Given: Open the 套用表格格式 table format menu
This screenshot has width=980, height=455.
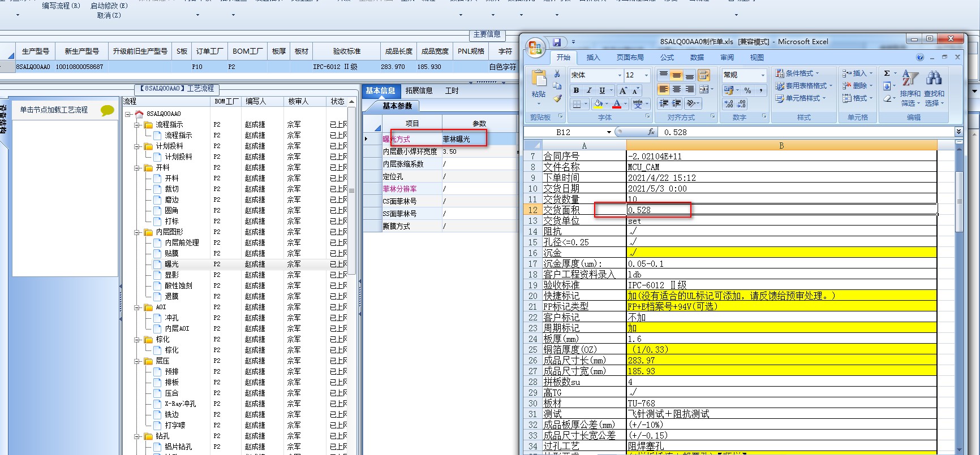Looking at the screenshot, I should click(803, 86).
